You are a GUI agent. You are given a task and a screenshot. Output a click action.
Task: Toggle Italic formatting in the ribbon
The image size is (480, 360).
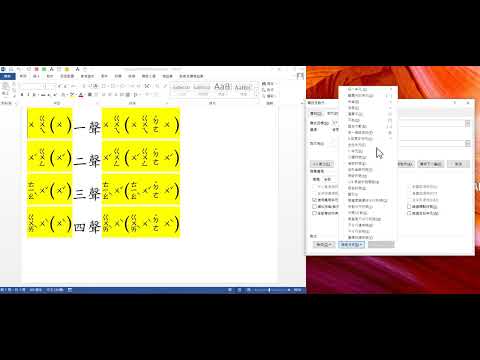(x=28, y=95)
